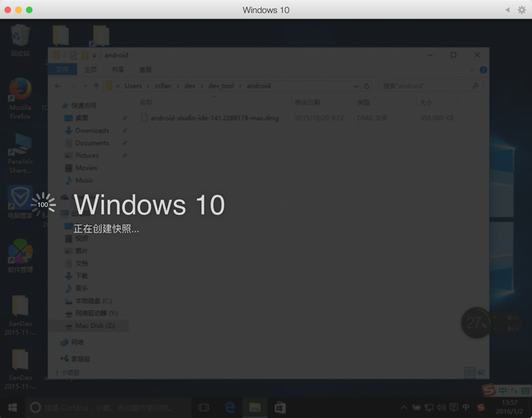Open recent locations dropdown arrow
This screenshot has width=532, height=418.
click(x=85, y=86)
